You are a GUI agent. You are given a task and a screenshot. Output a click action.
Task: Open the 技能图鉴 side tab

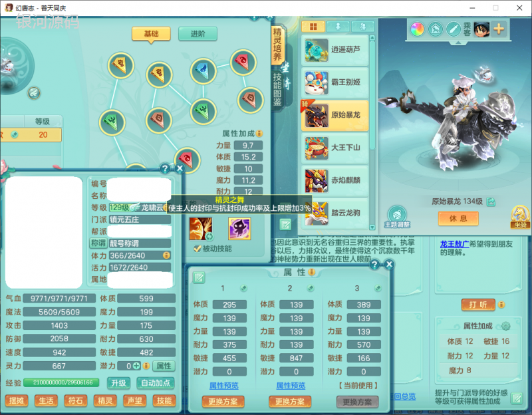click(277, 89)
